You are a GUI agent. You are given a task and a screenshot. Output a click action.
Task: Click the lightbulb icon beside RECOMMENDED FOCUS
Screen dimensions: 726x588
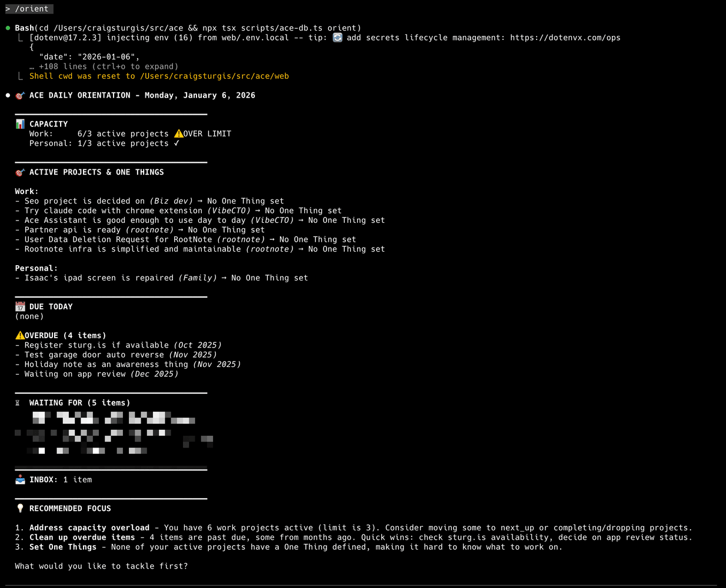19,507
